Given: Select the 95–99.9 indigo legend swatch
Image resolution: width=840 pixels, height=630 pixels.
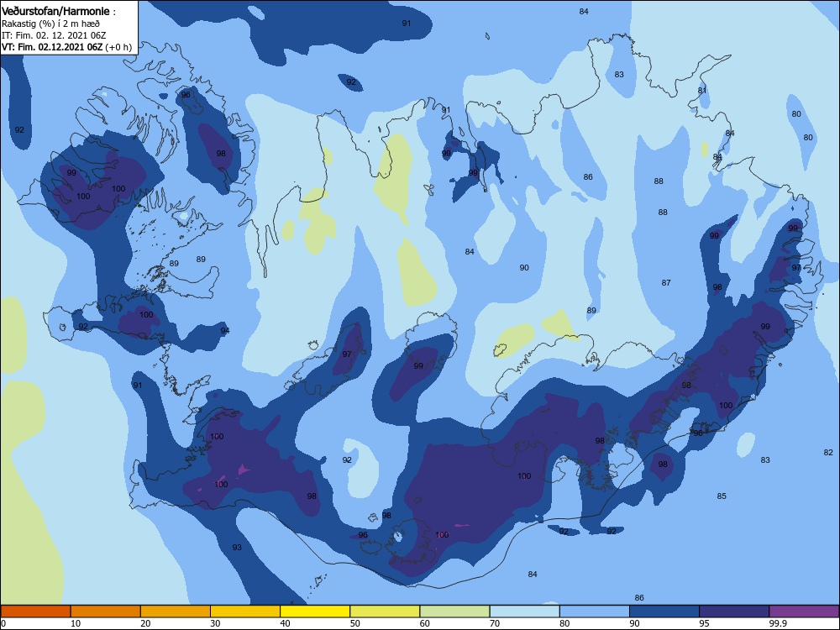Looking at the screenshot, I should click(734, 612).
